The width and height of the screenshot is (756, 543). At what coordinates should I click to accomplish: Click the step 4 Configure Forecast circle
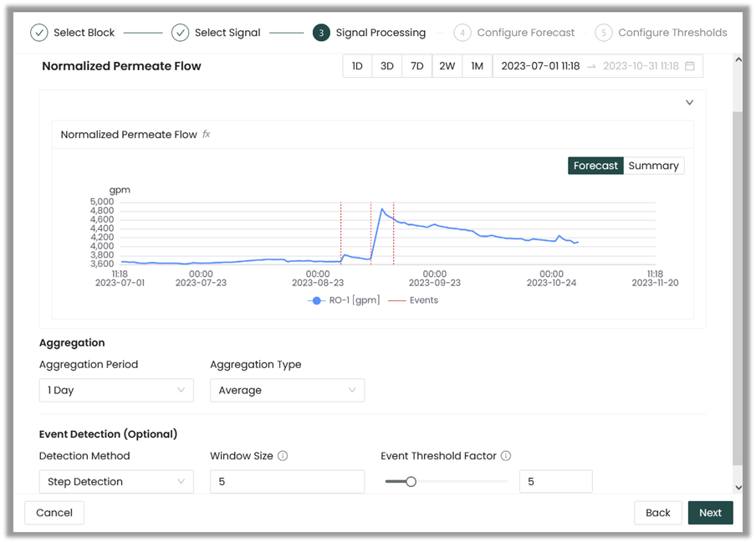pyautogui.click(x=462, y=33)
